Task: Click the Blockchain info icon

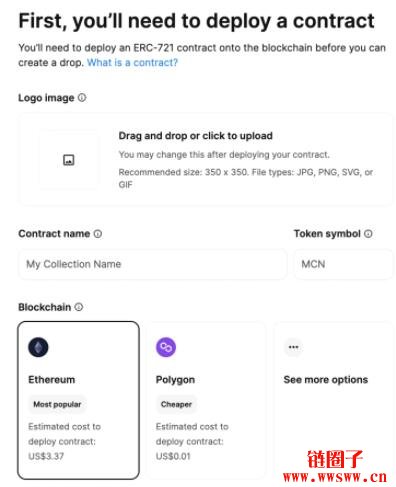Action: [x=79, y=307]
